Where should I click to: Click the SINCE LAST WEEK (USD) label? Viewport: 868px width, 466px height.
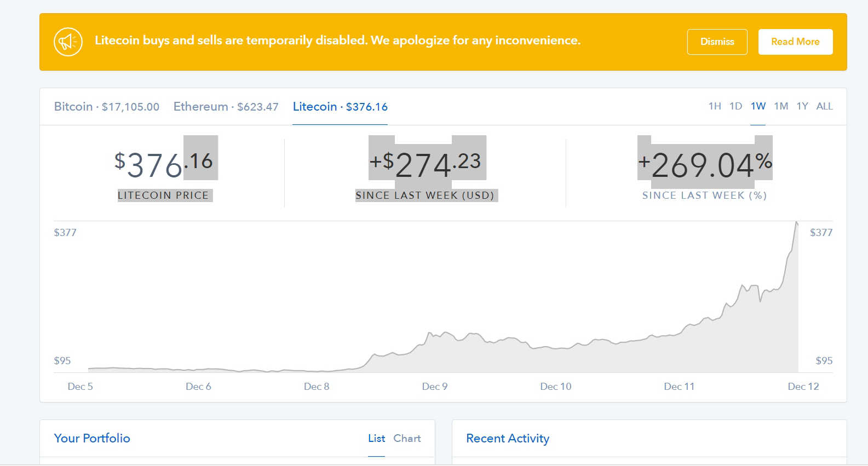[425, 195]
